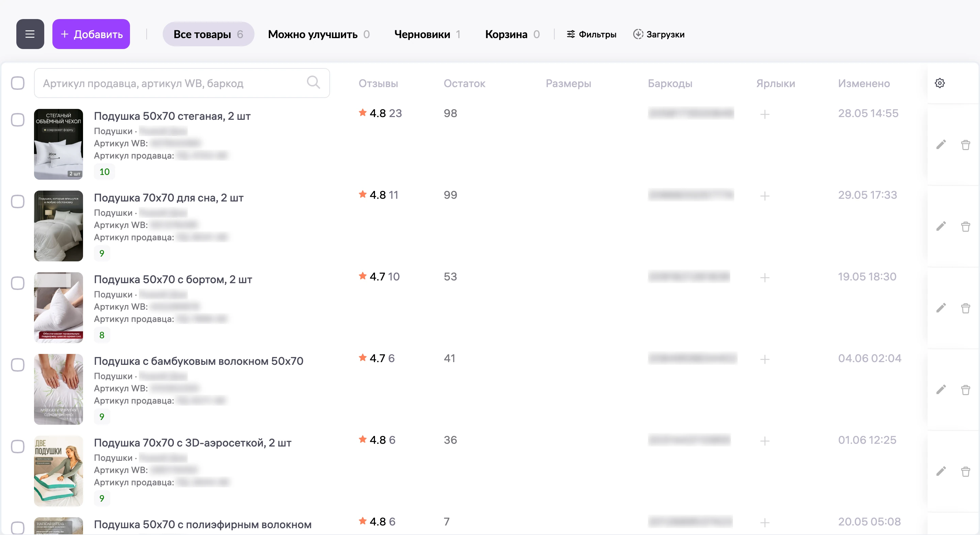Delete the Подушка 50х70 с бортом product
The height and width of the screenshot is (535, 980).
click(x=966, y=308)
